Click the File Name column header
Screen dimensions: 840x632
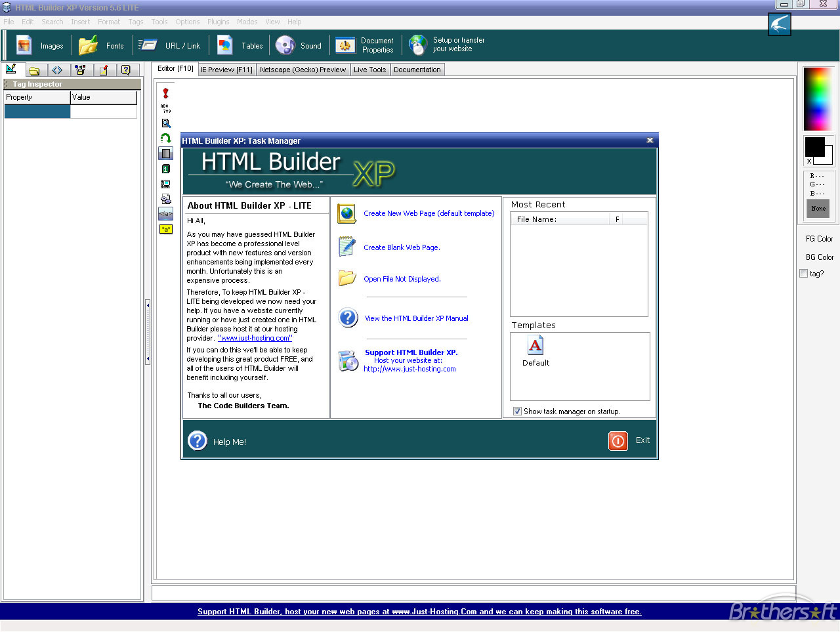tap(560, 219)
